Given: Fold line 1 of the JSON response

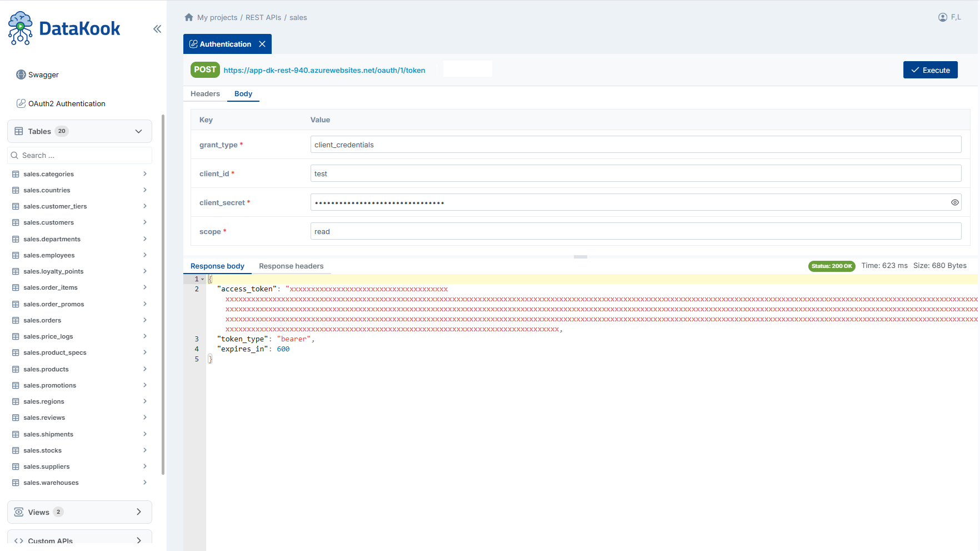Looking at the screenshot, I should pos(203,279).
